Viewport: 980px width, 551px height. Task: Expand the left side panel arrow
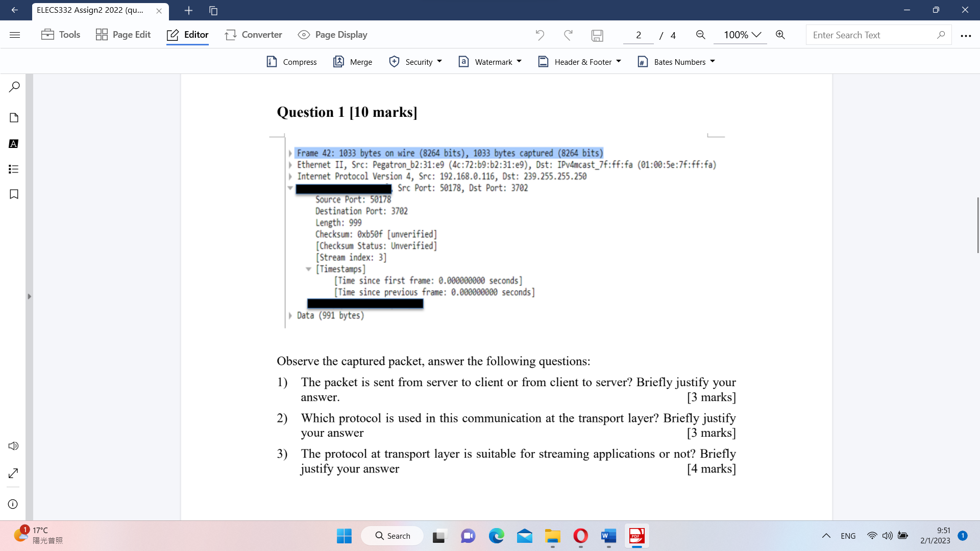tap(29, 296)
